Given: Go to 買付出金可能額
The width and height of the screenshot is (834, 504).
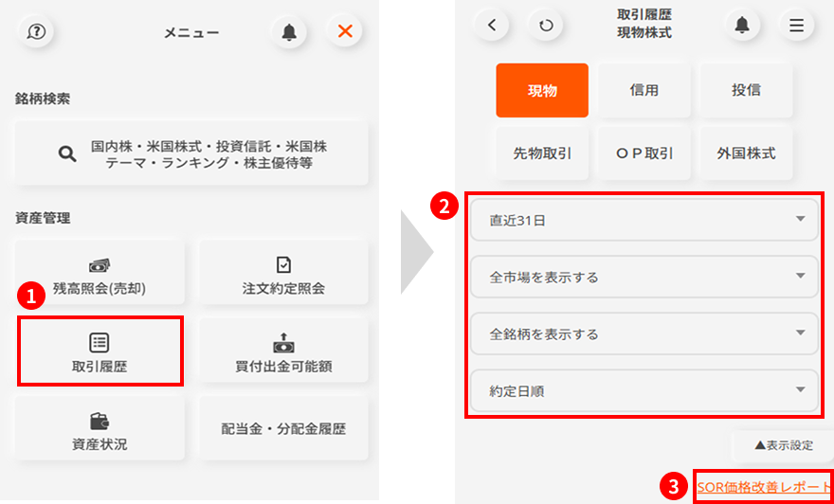Looking at the screenshot, I should click(282, 351).
